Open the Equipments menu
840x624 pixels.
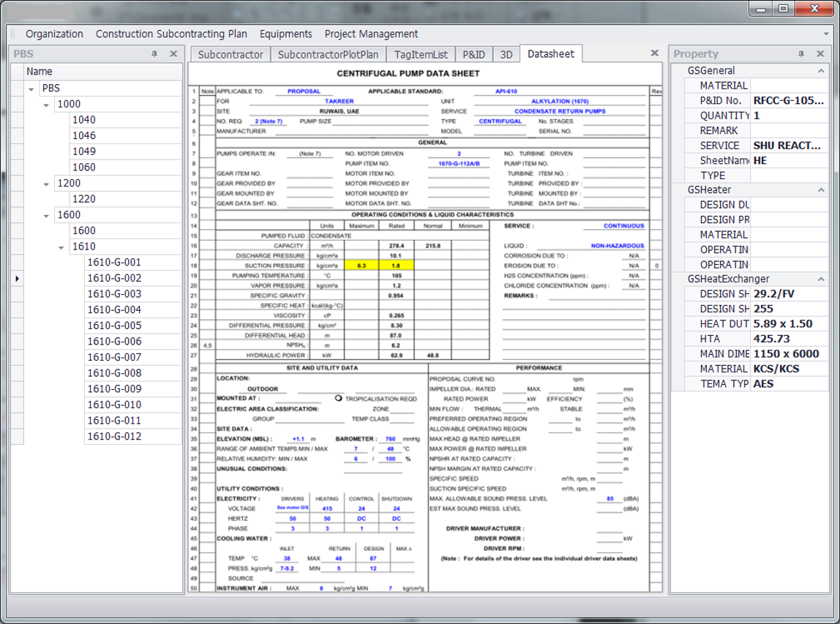[x=285, y=34]
